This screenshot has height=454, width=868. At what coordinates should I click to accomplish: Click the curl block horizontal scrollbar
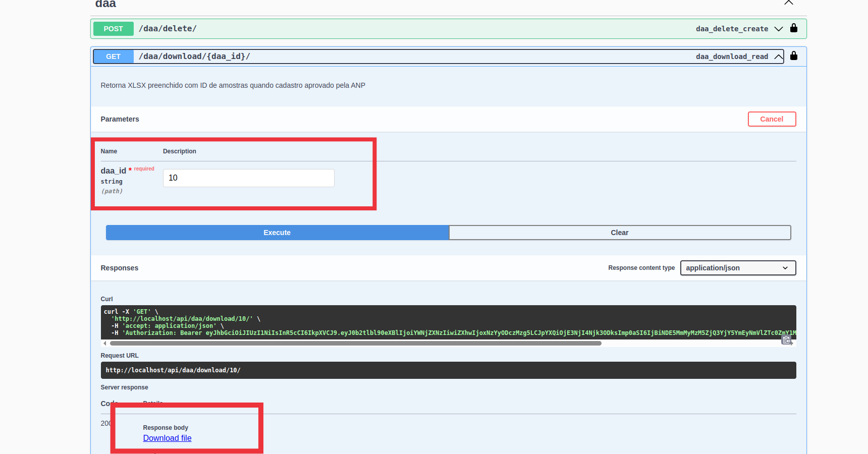click(355, 344)
